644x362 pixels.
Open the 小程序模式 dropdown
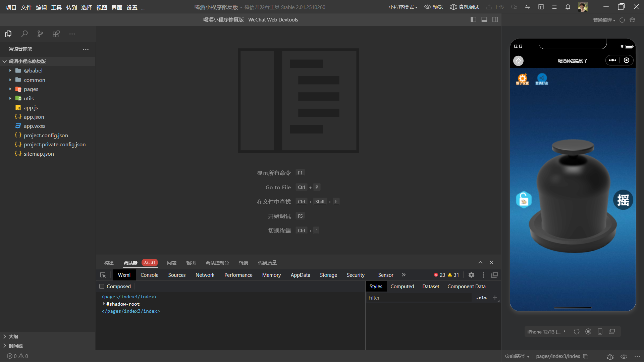click(403, 7)
